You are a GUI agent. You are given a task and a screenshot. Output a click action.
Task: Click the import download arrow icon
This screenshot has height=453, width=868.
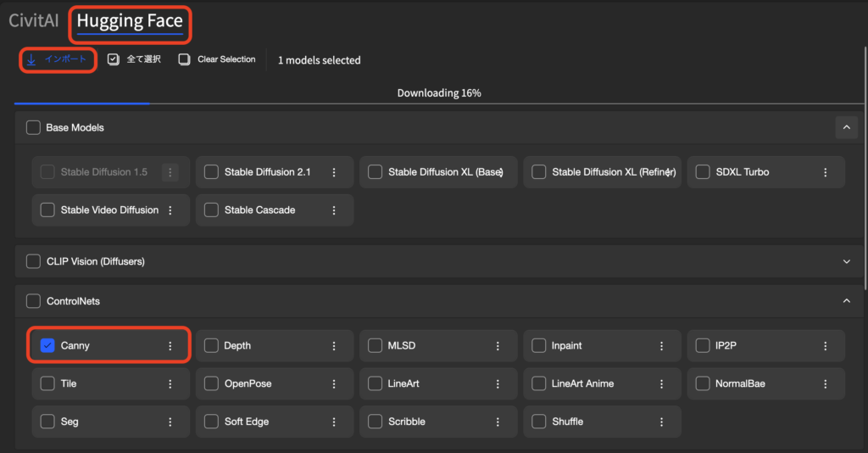31,60
